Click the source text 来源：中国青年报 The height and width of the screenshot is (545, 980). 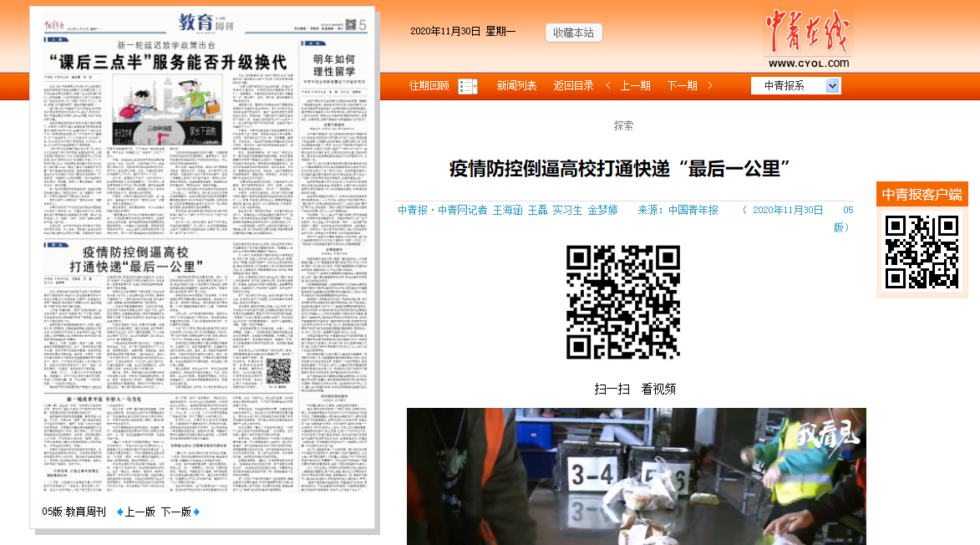coord(678,210)
